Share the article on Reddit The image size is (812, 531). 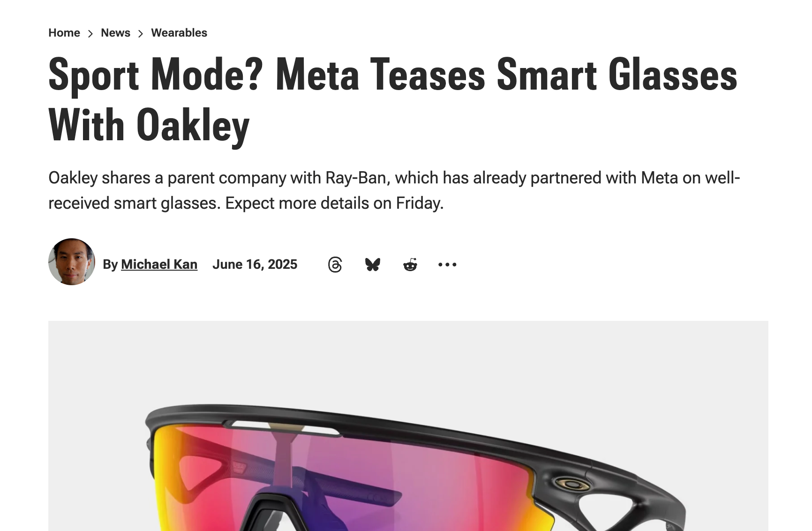(x=410, y=265)
